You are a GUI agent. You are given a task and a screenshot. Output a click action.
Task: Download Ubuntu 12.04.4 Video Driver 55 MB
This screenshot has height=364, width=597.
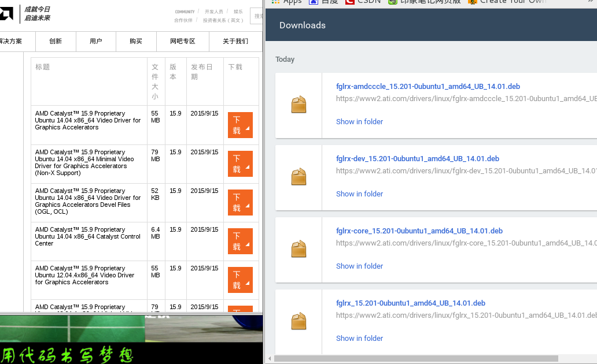tap(240, 280)
